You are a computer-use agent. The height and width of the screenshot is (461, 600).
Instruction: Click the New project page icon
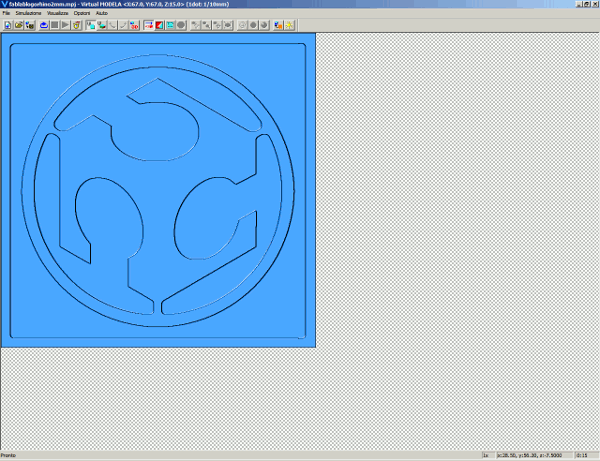(8, 25)
